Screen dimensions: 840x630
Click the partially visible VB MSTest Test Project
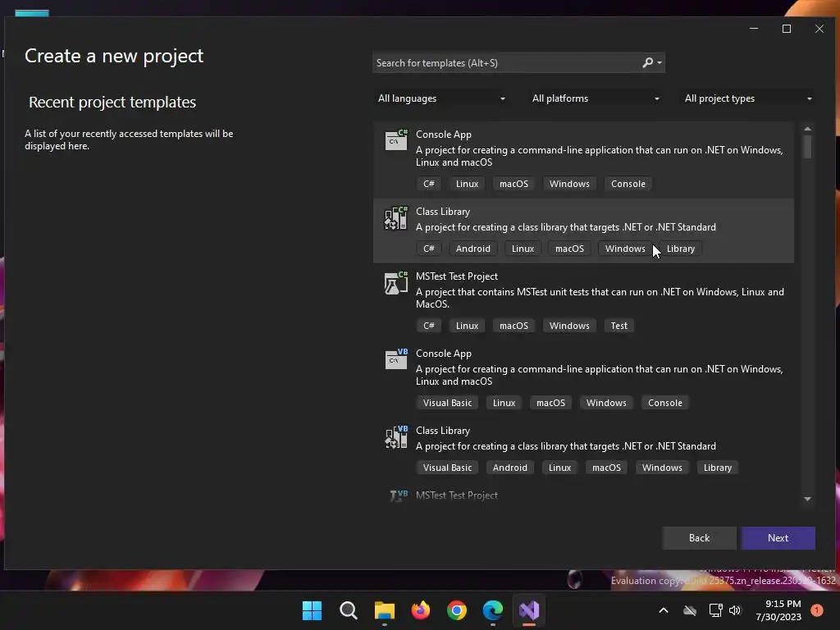(456, 495)
